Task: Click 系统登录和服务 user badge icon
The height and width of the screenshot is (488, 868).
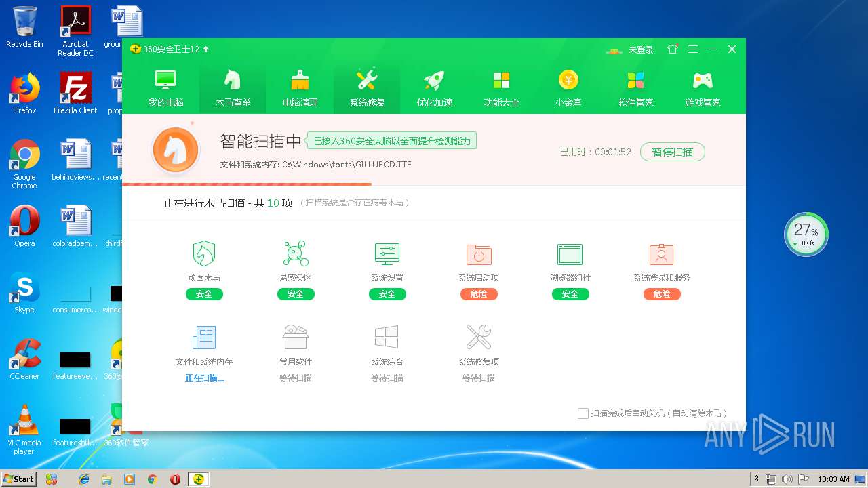Action: click(661, 254)
